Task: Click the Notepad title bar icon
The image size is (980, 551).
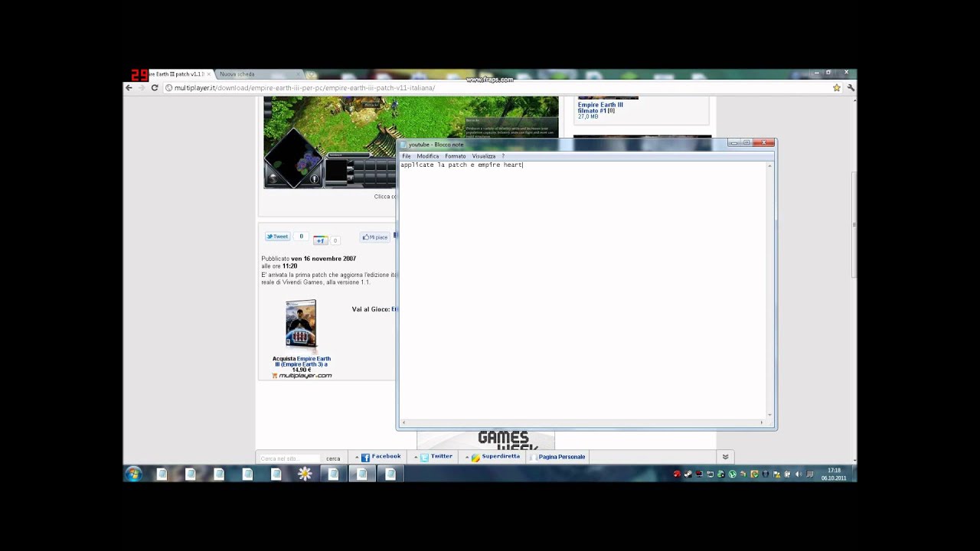Action: pos(403,145)
